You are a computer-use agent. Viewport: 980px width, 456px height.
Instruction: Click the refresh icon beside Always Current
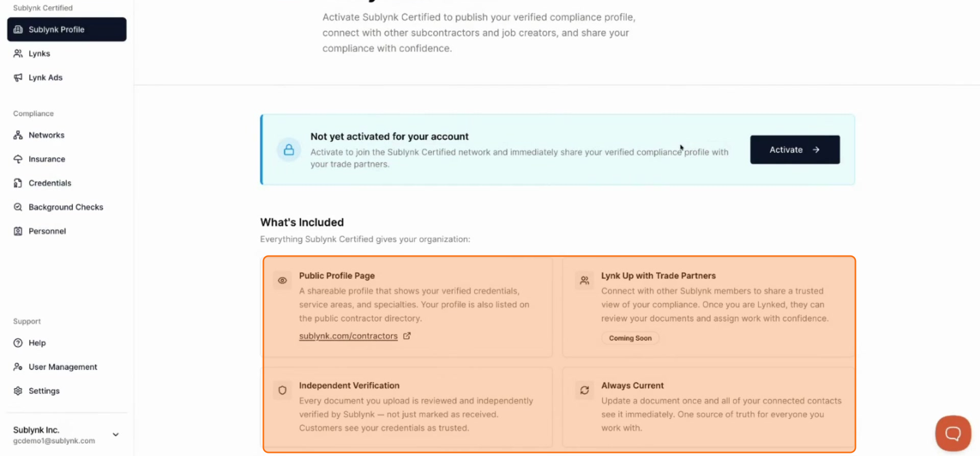point(584,390)
